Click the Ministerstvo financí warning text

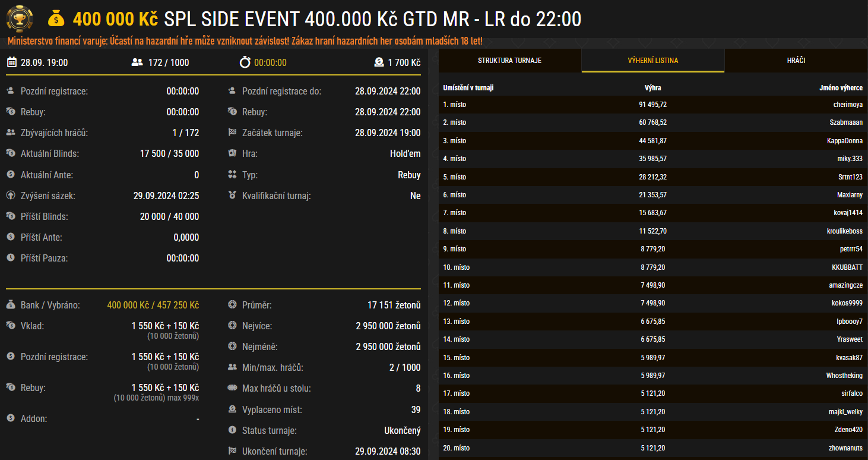(x=245, y=42)
